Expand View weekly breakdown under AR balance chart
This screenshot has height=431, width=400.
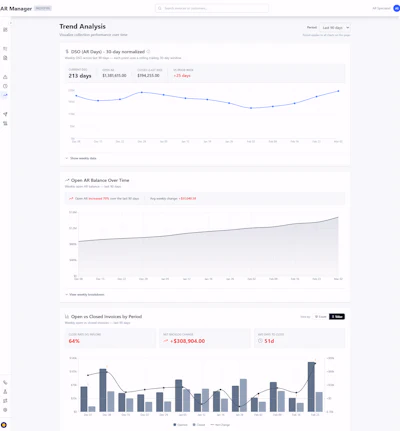point(85,295)
